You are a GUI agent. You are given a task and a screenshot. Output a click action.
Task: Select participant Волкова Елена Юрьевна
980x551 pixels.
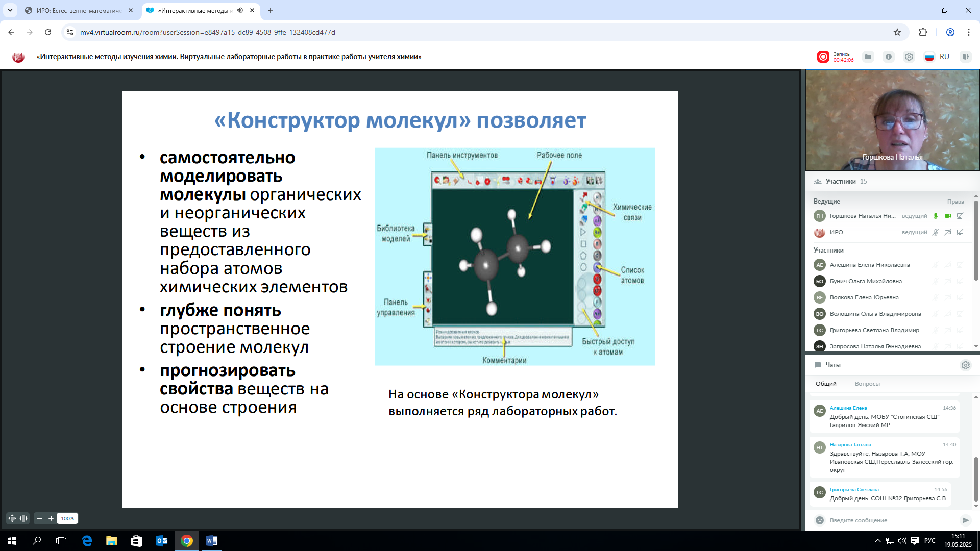pyautogui.click(x=864, y=297)
